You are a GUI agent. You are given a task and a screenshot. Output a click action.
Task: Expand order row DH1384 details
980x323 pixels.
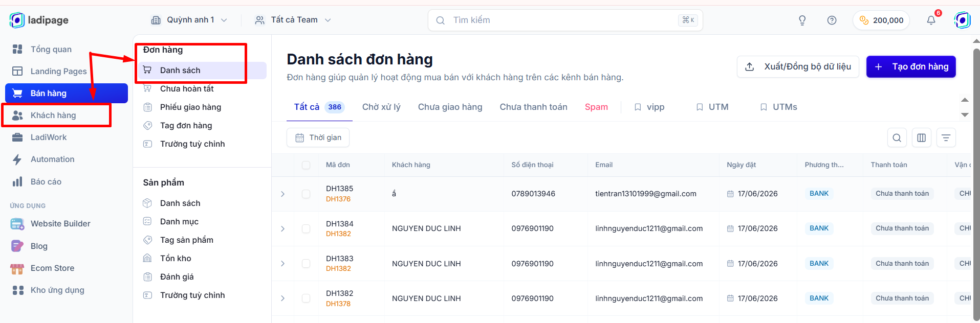[282, 228]
